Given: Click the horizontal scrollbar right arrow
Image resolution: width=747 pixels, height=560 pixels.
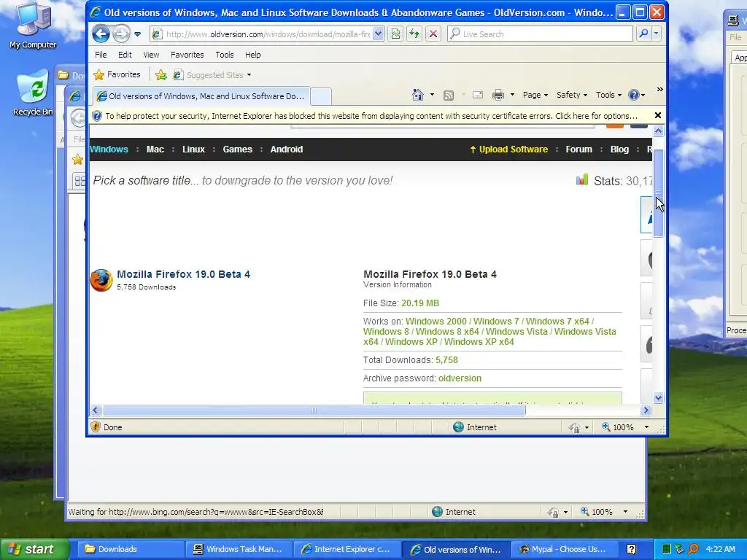Looking at the screenshot, I should point(646,410).
